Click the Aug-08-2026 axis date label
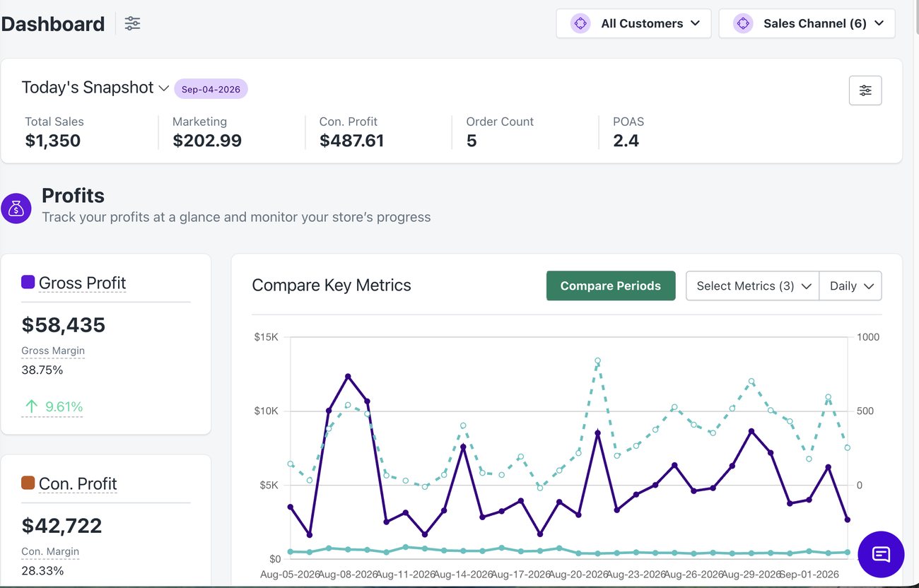This screenshot has height=588, width=919. [348, 574]
